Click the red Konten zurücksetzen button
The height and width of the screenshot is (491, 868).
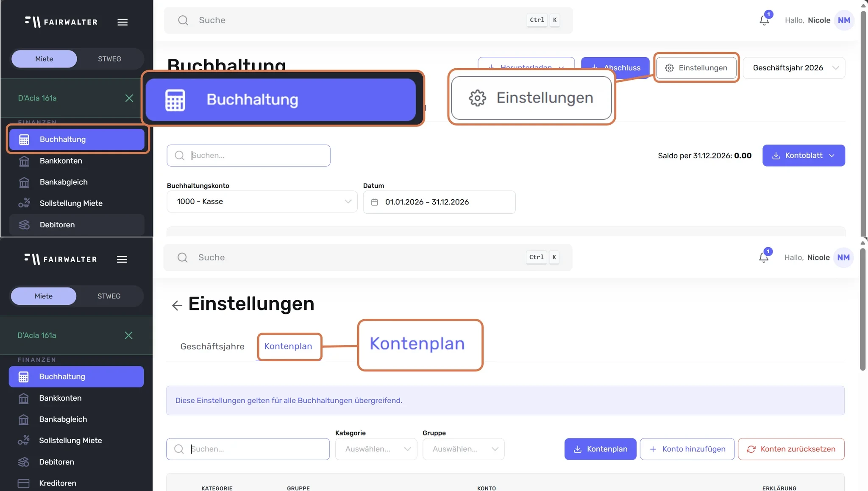[x=791, y=449]
